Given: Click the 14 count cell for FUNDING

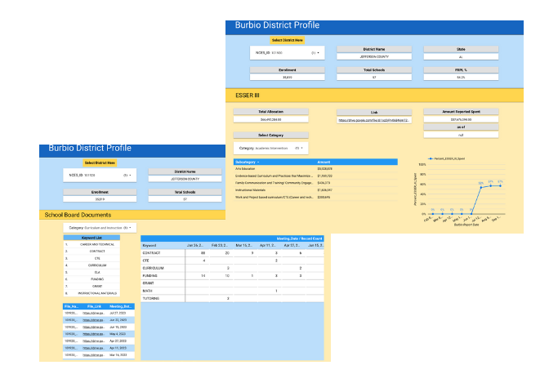Looking at the screenshot, I should (x=203, y=276).
